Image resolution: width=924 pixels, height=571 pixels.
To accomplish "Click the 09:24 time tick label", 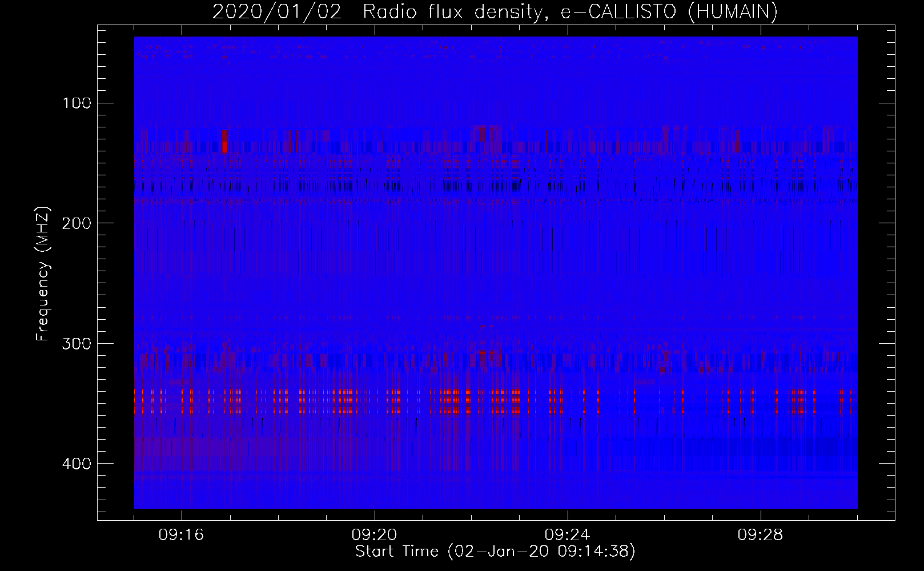I will 568,534.
